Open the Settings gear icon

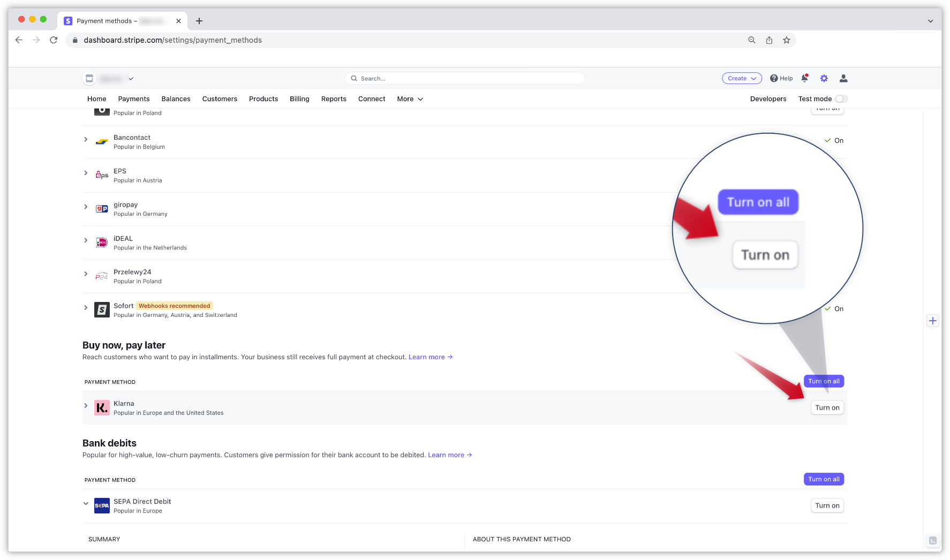click(x=824, y=79)
